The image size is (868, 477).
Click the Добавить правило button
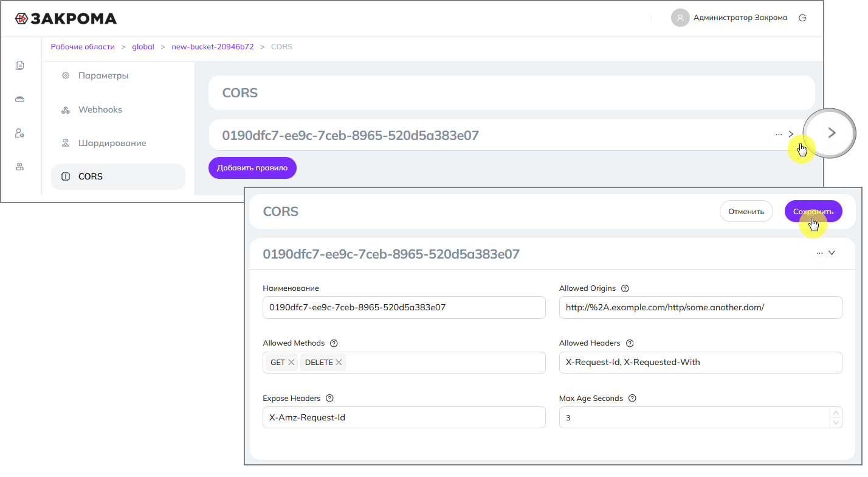252,168
